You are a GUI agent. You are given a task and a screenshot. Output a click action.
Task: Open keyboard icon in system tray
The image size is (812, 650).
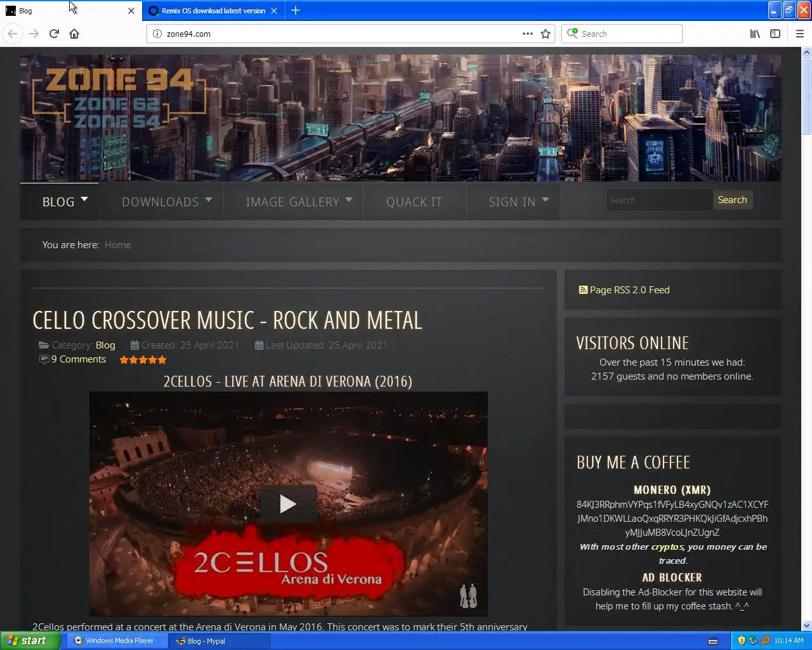point(713,641)
